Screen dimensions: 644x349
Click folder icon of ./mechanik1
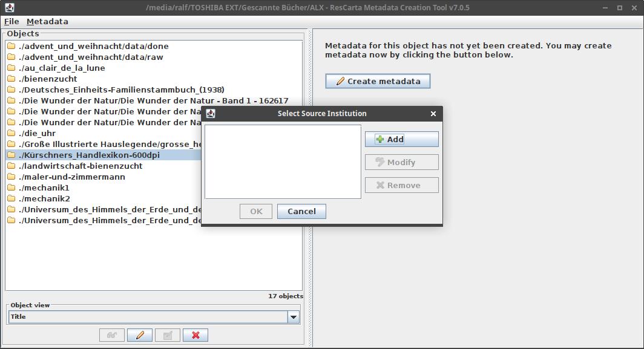click(x=11, y=188)
